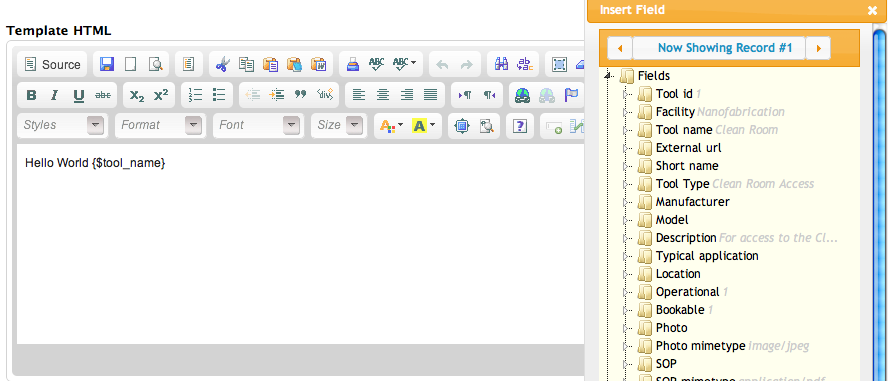Screen dimensions: 888x381
Task: Collapse the Fields root node
Action: click(609, 75)
